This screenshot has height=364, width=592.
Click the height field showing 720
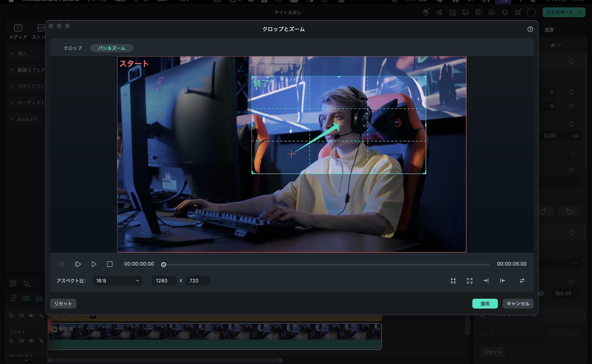pos(197,281)
